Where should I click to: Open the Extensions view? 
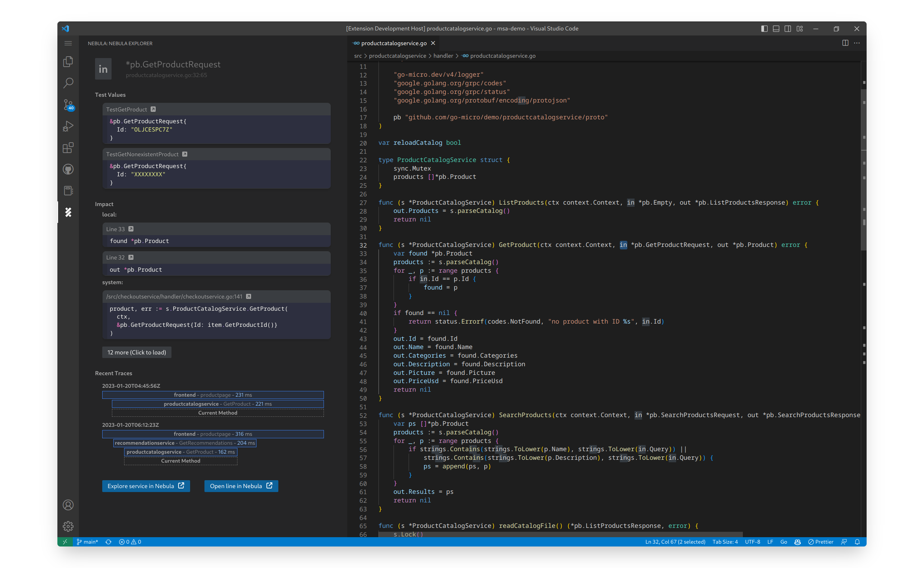68,148
